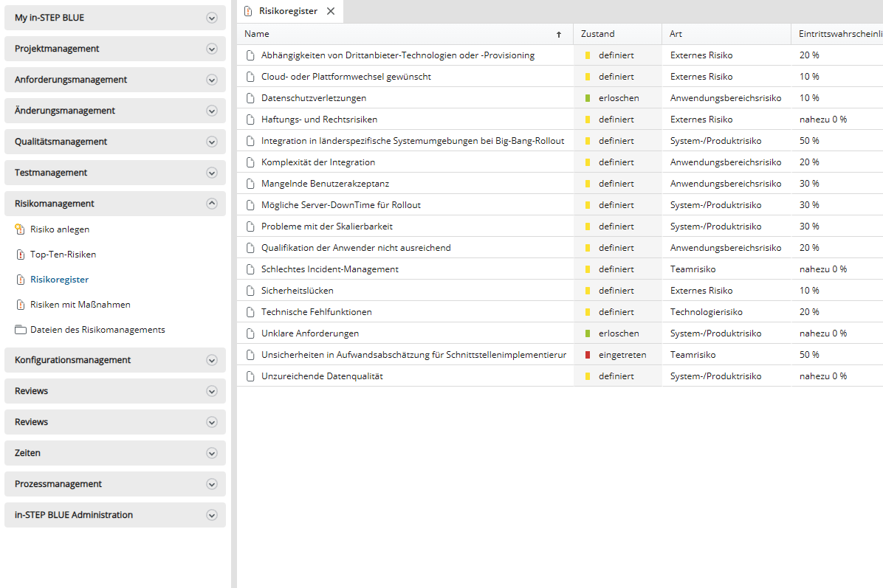Open Risikoregister in the sidebar
This screenshot has height=588, width=883.
pyautogui.click(x=59, y=280)
